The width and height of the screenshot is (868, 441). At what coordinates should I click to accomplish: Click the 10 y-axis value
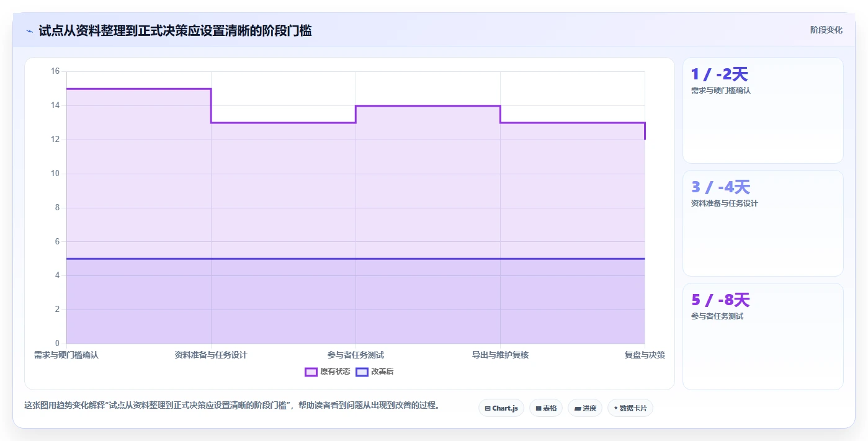[x=55, y=174]
